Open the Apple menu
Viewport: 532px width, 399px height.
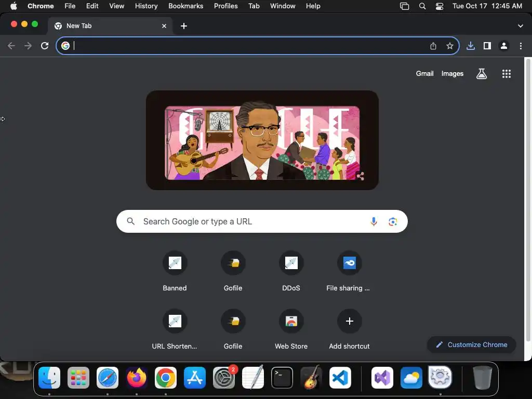tap(14, 6)
